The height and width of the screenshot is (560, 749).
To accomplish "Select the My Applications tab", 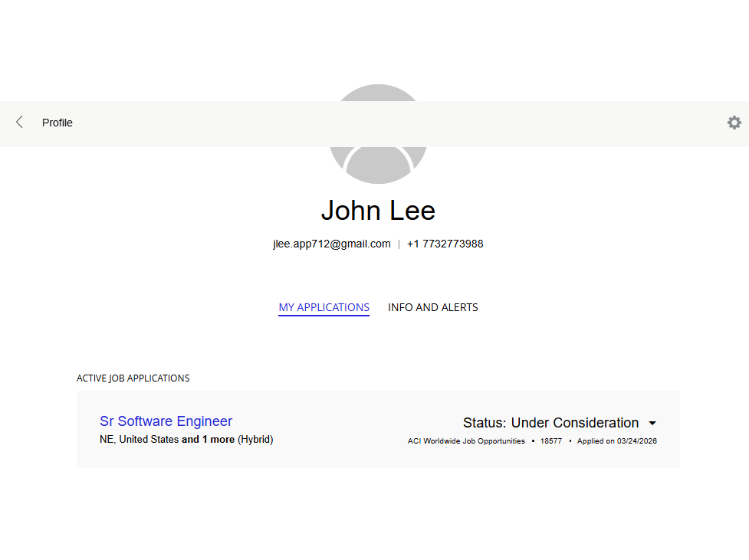I will (x=324, y=307).
